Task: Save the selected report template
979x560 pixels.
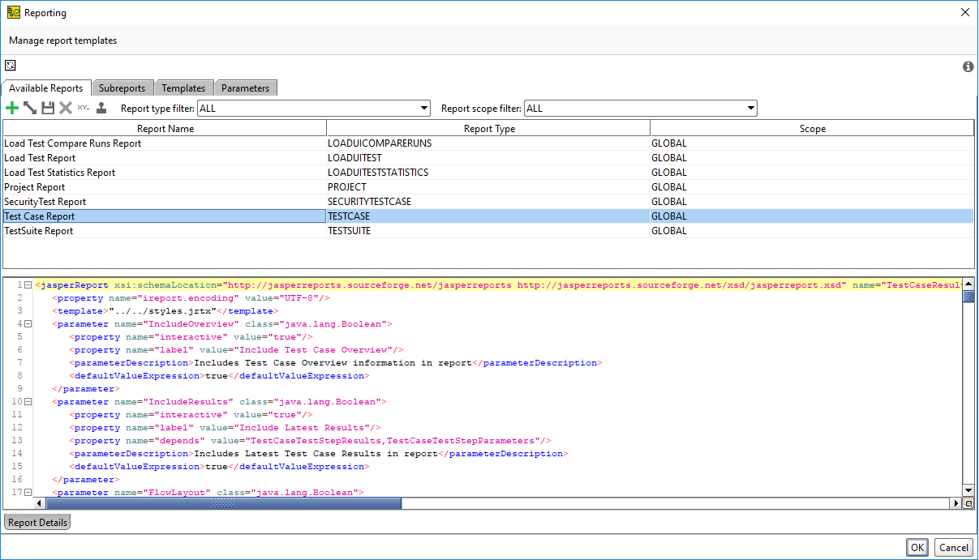Action: pos(47,108)
